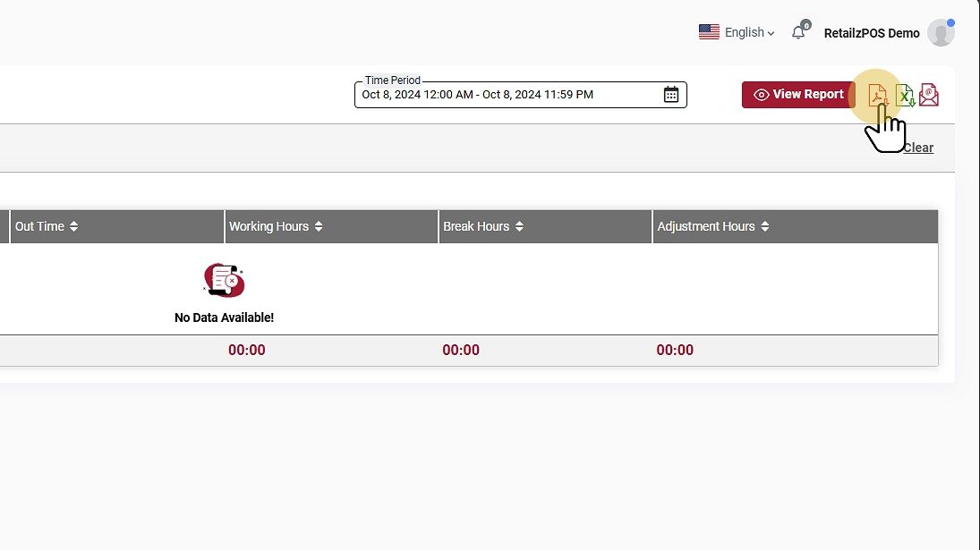Viewport: 980px width, 550px height.
Task: Click the Clear link
Action: tap(918, 148)
